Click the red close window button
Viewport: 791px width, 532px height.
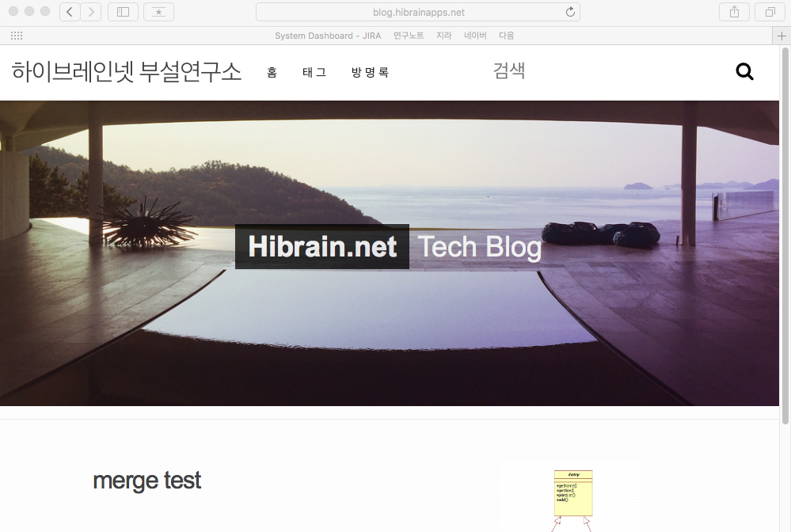click(x=13, y=11)
